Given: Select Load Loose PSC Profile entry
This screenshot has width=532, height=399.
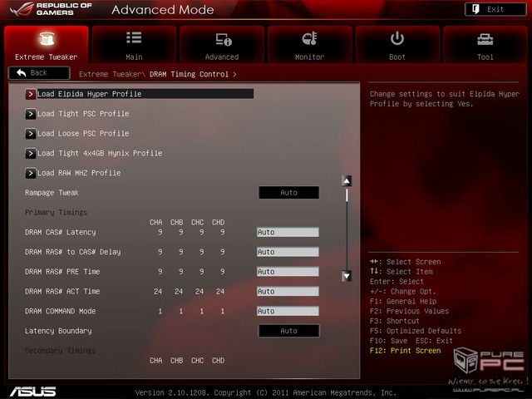Looking at the screenshot, I should click(x=83, y=133).
